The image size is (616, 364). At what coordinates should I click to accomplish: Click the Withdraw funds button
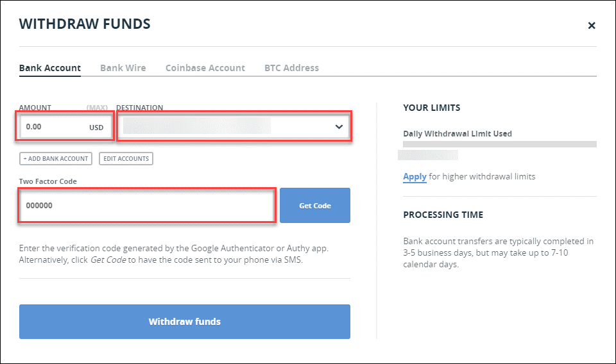pyautogui.click(x=185, y=322)
